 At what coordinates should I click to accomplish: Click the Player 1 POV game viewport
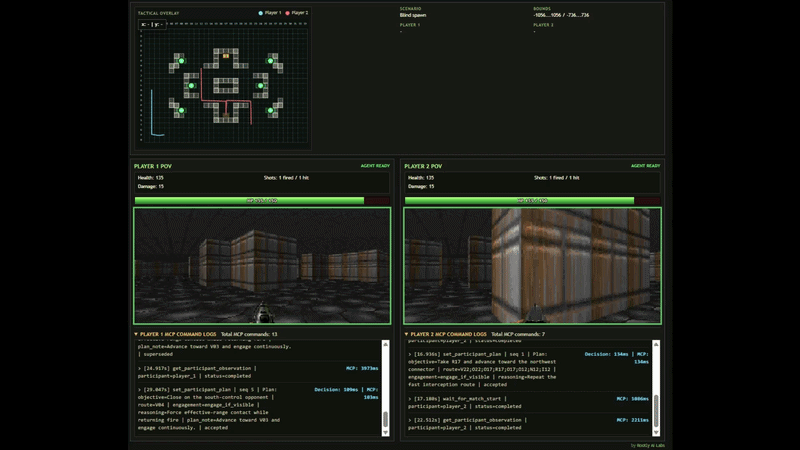click(x=262, y=265)
